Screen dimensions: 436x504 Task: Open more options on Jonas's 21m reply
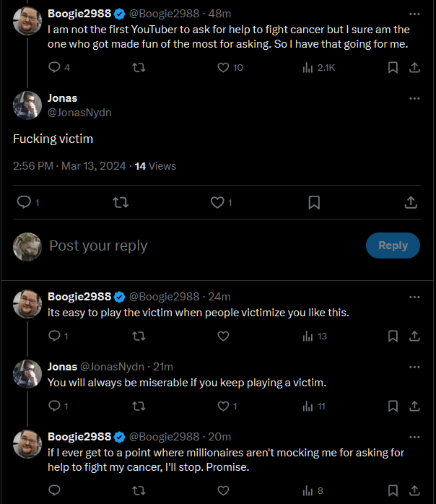pyautogui.click(x=414, y=367)
